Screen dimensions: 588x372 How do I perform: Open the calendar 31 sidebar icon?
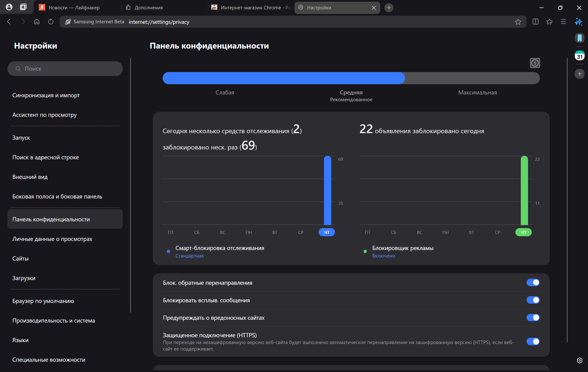point(579,56)
